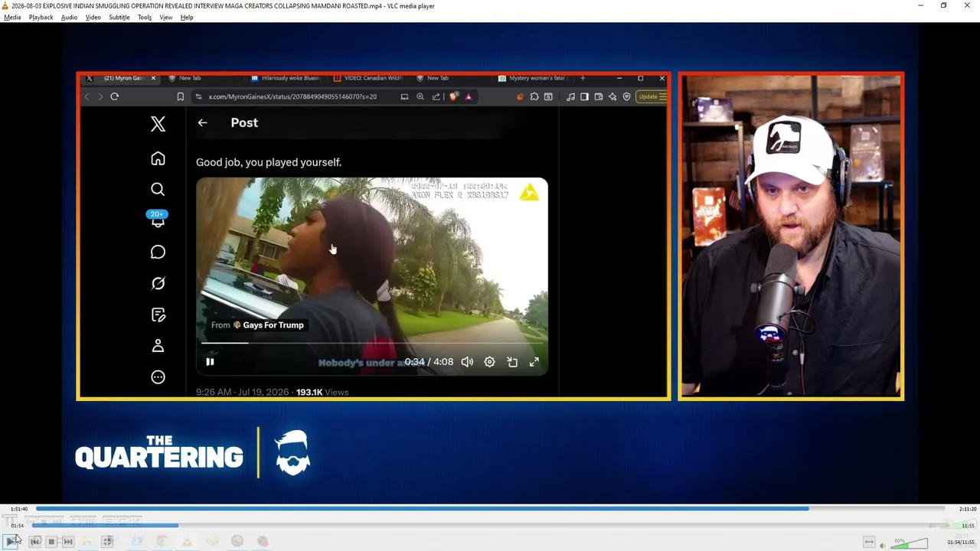The image size is (980, 551).
Task: Click the 193.1K Views count
Action: [x=322, y=392]
